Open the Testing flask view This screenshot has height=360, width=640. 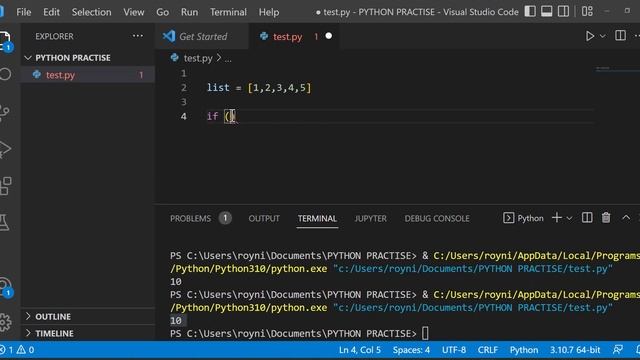[x=4, y=223]
